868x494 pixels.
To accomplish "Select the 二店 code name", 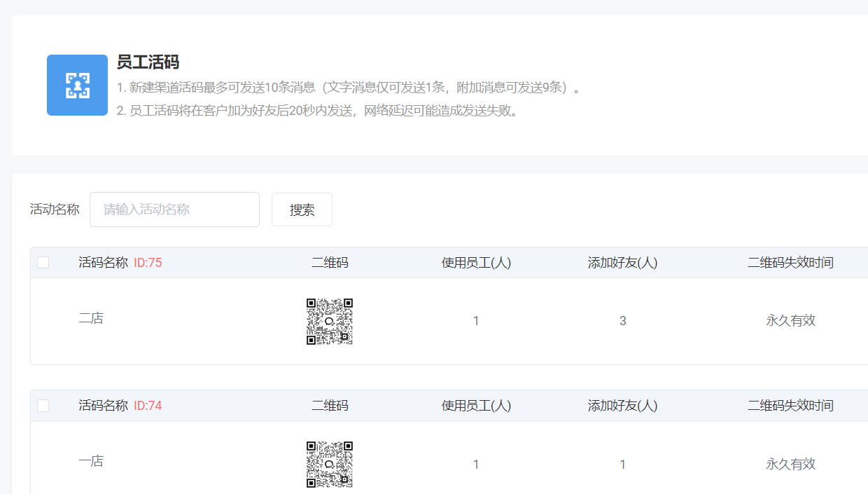I will [x=91, y=318].
